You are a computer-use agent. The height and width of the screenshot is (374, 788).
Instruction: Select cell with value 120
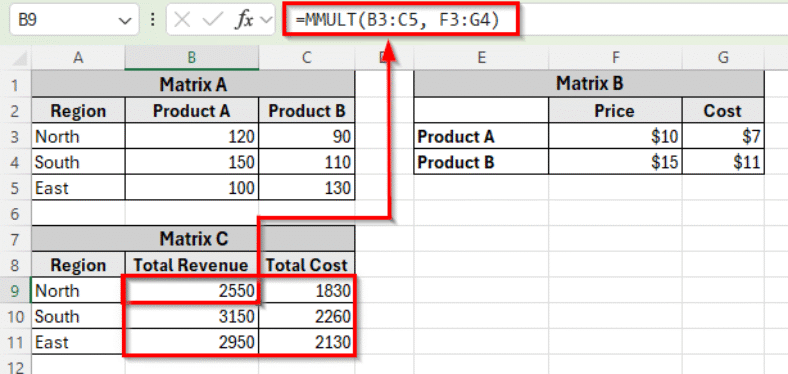191,136
